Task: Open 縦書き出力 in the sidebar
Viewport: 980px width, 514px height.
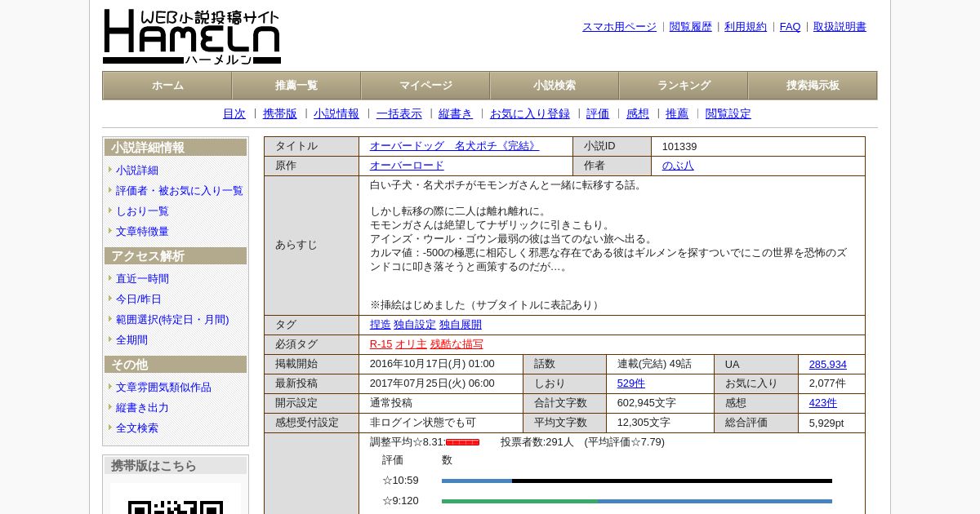Action: click(142, 408)
